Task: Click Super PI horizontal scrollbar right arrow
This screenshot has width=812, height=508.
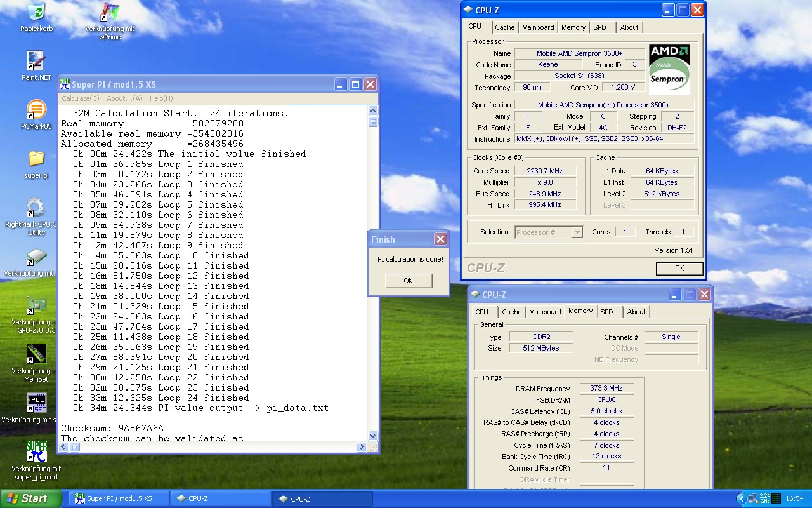Action: [x=362, y=447]
